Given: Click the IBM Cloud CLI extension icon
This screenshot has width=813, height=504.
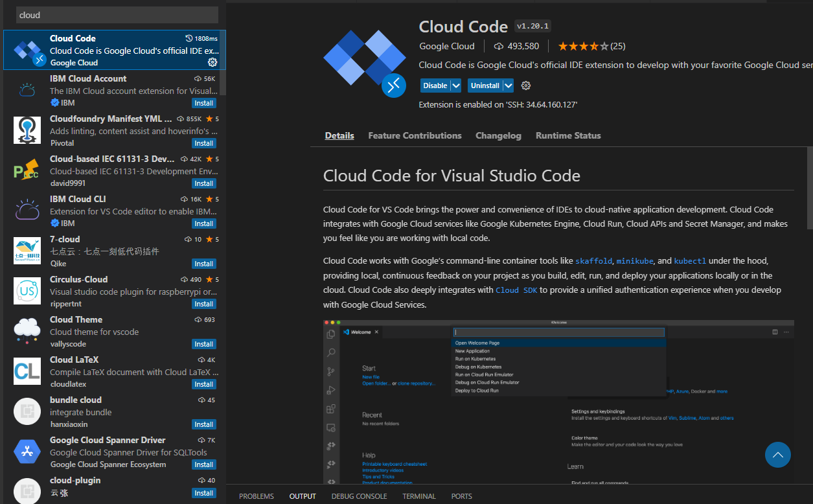Looking at the screenshot, I should pyautogui.click(x=27, y=211).
